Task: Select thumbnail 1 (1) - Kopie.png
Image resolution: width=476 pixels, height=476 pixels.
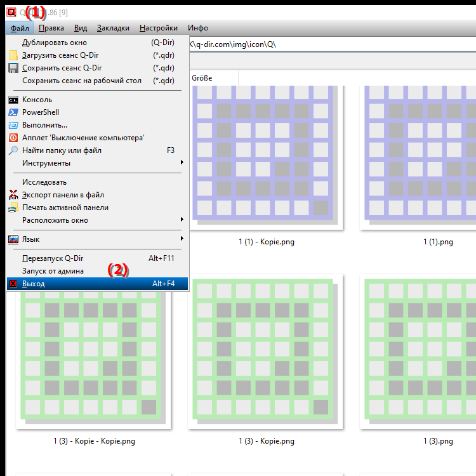Action: coord(265,157)
